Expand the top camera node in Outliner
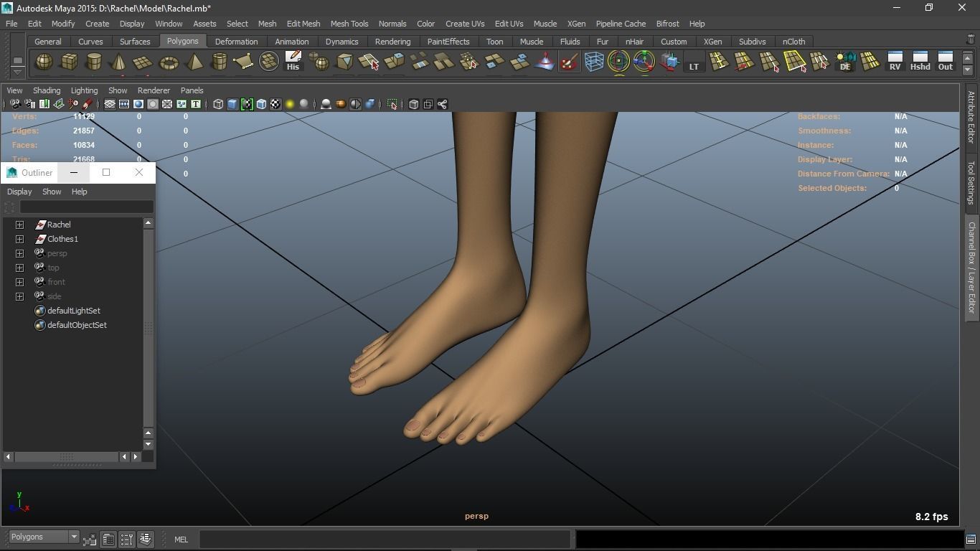The height and width of the screenshot is (551, 980). tap(20, 268)
